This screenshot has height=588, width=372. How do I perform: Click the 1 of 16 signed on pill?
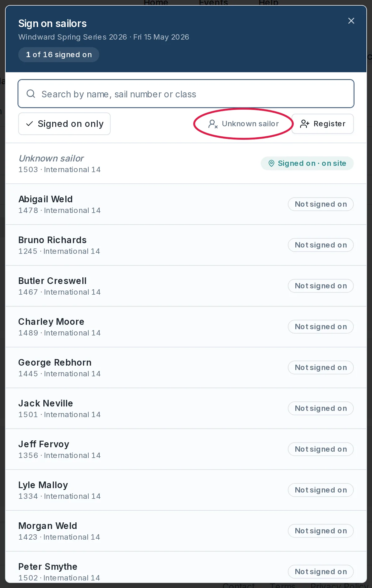click(x=59, y=55)
